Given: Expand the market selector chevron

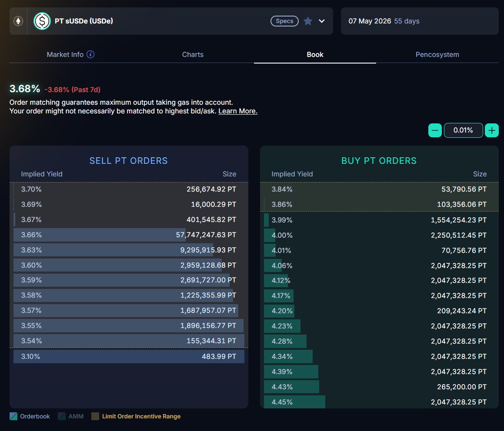Looking at the screenshot, I should (322, 21).
